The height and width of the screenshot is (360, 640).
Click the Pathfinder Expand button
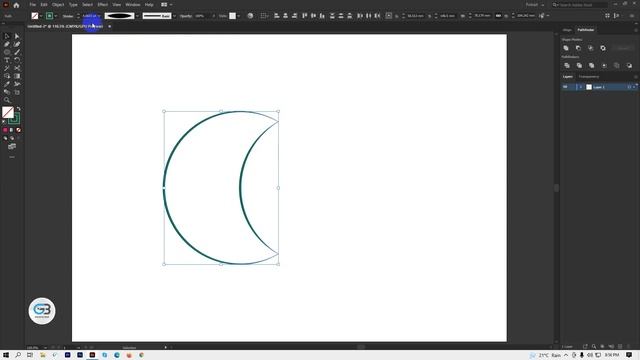tap(623, 48)
